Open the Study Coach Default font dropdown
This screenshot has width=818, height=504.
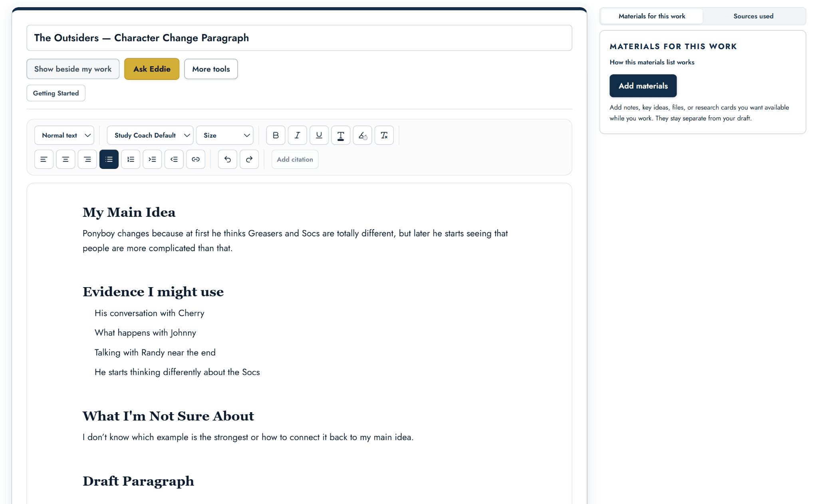coord(150,135)
